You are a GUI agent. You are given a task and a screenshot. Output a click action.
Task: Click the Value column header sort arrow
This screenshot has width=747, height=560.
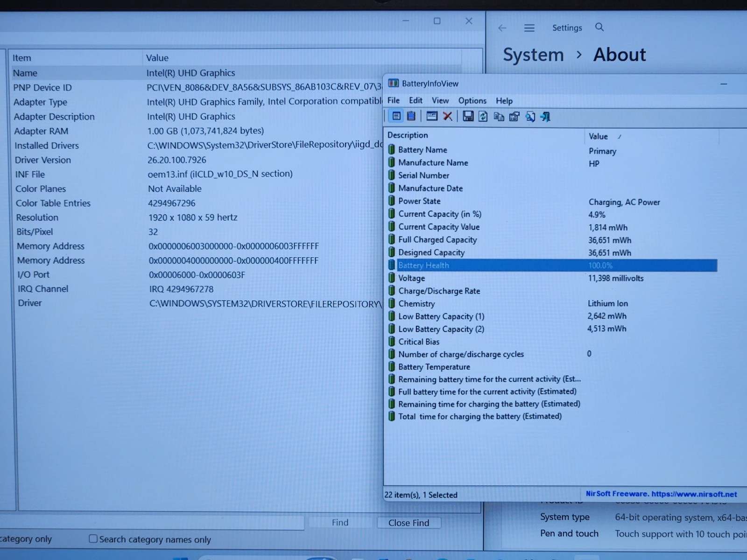pos(620,137)
